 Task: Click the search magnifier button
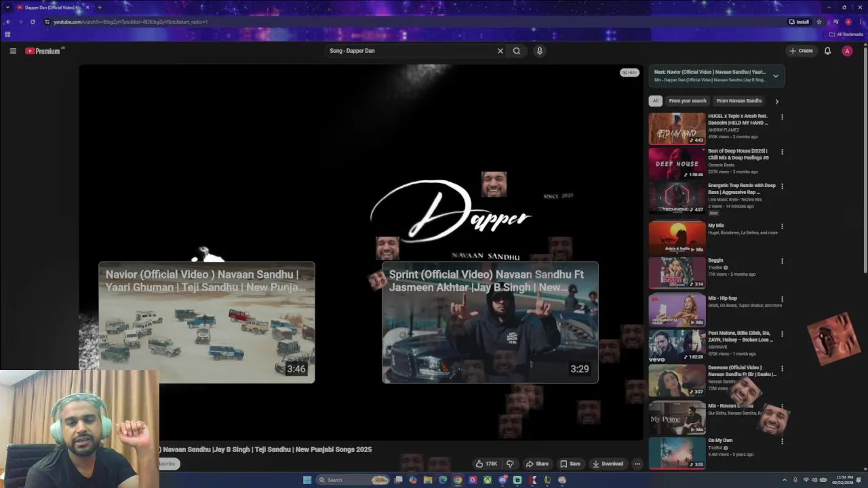[x=517, y=51]
